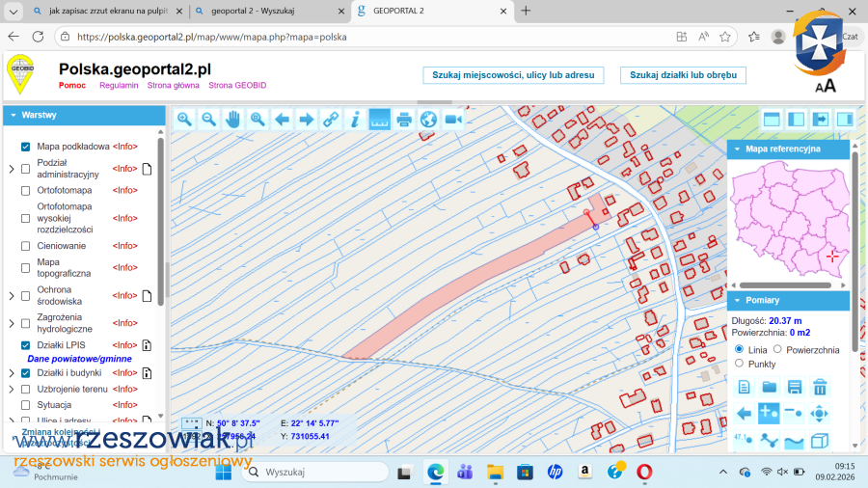Activate the info identify tool

point(355,120)
